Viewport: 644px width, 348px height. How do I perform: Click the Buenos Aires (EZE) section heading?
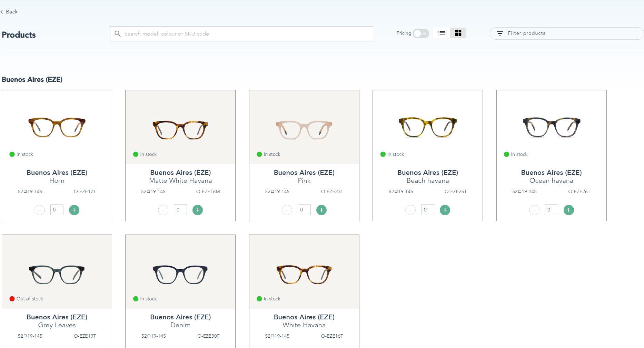click(x=32, y=79)
